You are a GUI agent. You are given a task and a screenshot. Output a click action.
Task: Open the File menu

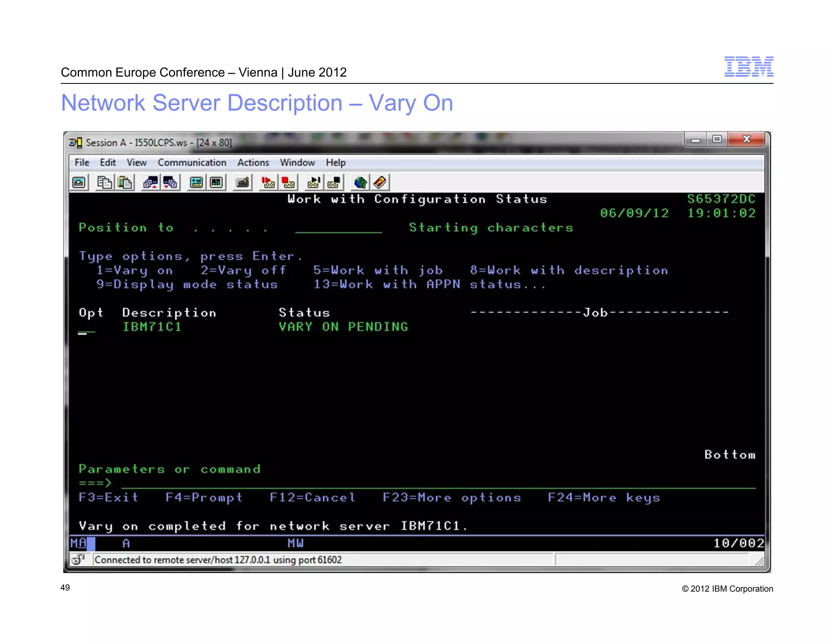82,162
